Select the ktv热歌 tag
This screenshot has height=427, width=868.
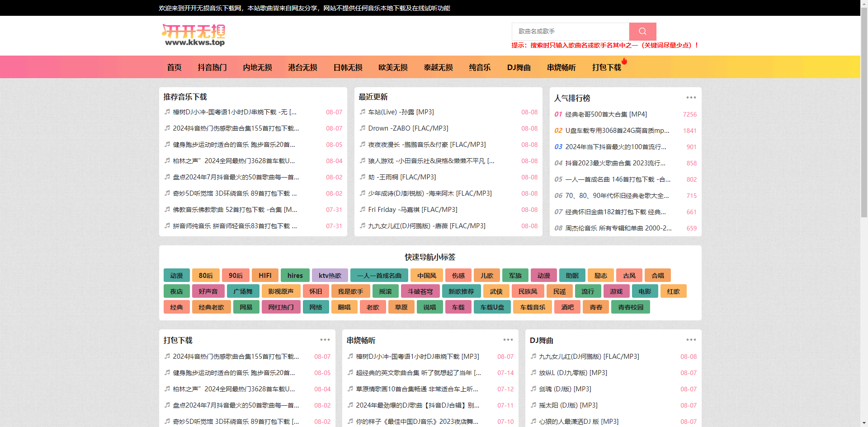tap(330, 275)
